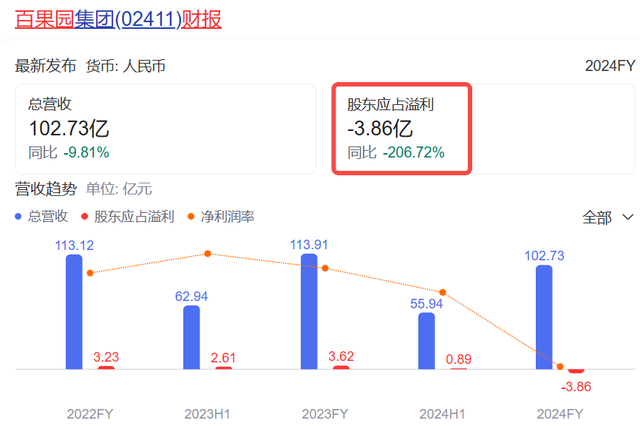Click the 2022FY blue revenue bar 113.12
Viewport: 640px width, 426px height.
74,312
